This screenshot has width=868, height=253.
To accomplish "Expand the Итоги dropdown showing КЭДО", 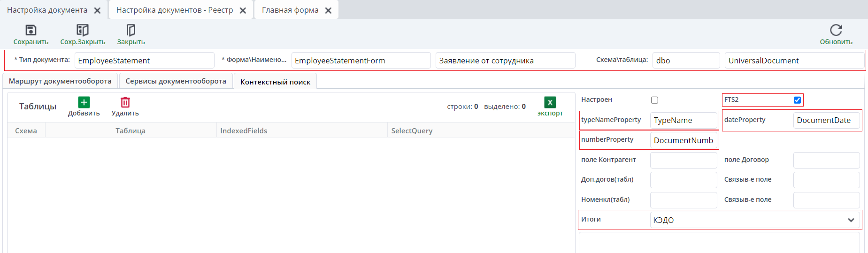I will pos(755,220).
